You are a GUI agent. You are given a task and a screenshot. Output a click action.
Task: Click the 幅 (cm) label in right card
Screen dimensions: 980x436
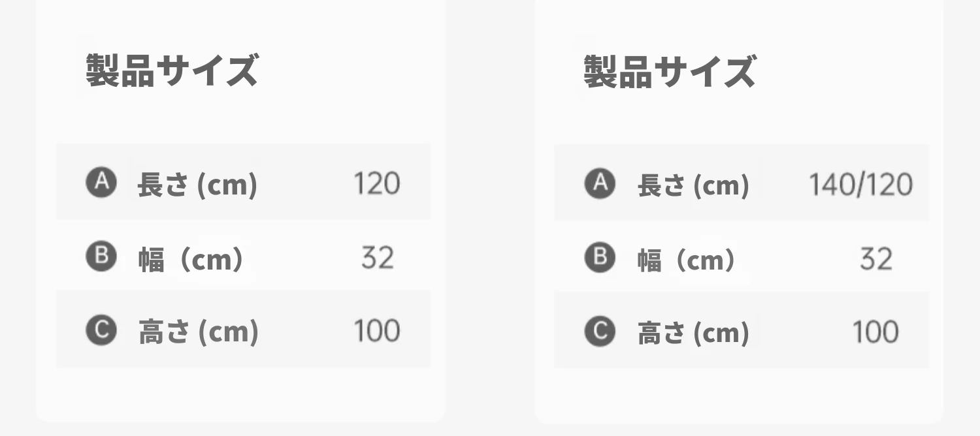coord(686,260)
